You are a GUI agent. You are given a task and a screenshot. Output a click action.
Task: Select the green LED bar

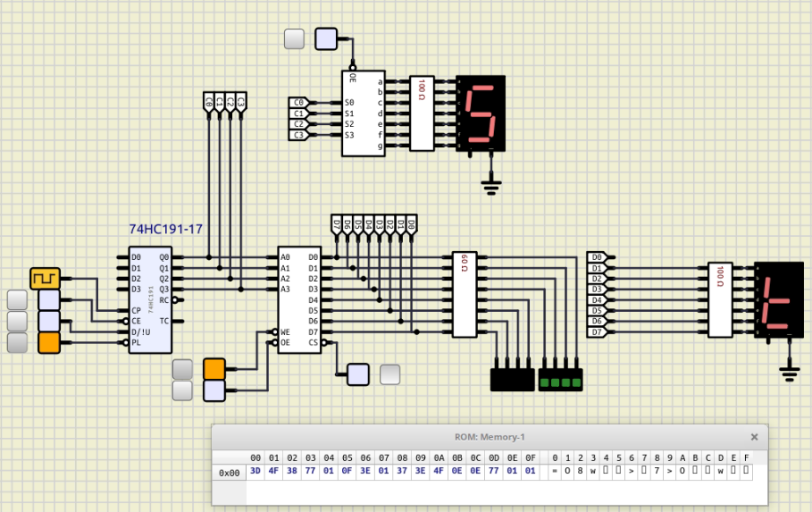click(x=560, y=380)
